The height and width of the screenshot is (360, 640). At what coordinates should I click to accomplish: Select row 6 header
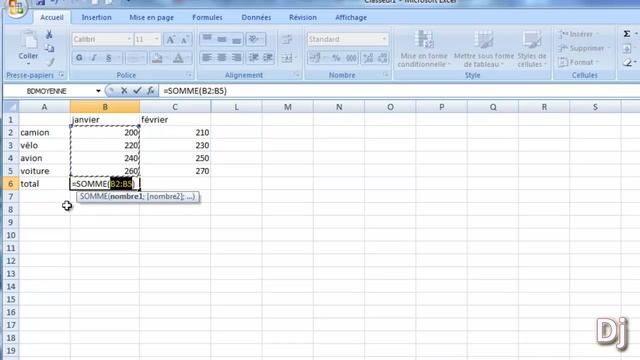(11, 184)
